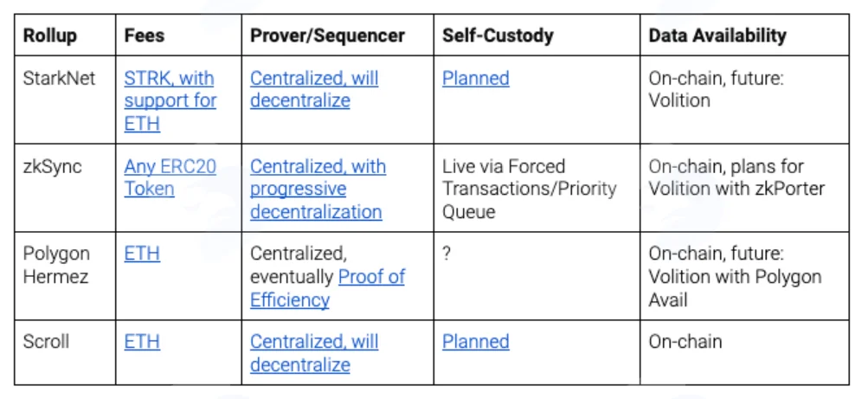Screen dimensions: 868x399
Task: Click the Prover/Sequencer header cell
Action: (338, 35)
